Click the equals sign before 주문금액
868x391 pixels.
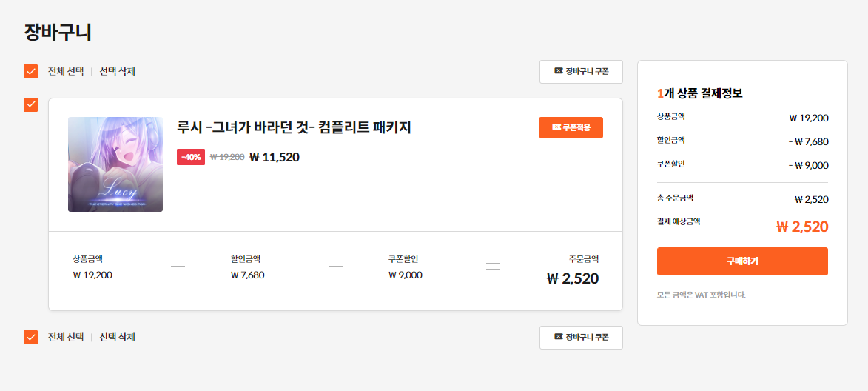click(493, 267)
